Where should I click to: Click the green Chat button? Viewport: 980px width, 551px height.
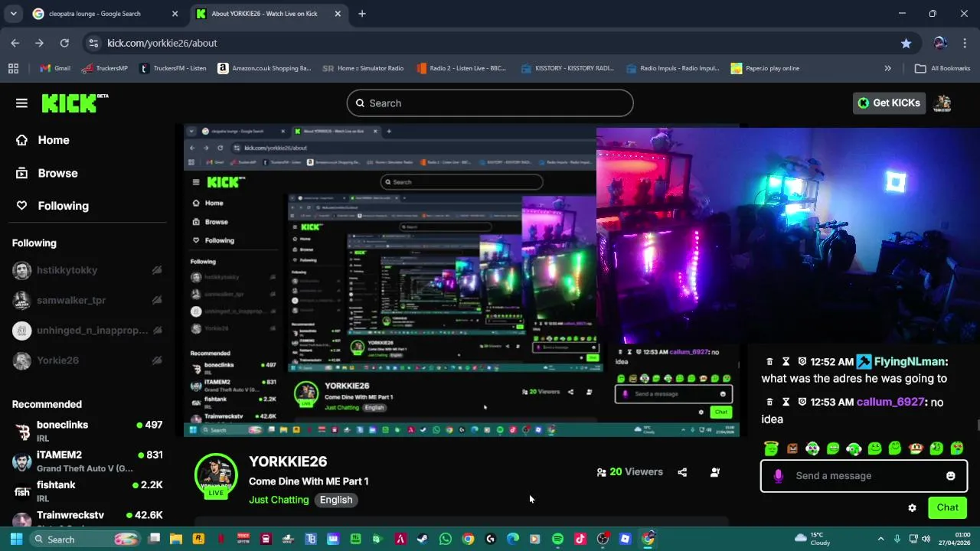click(x=947, y=507)
